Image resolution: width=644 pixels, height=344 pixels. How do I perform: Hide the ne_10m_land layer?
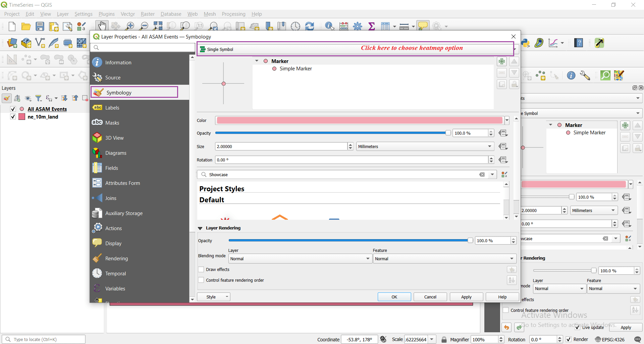[13, 117]
